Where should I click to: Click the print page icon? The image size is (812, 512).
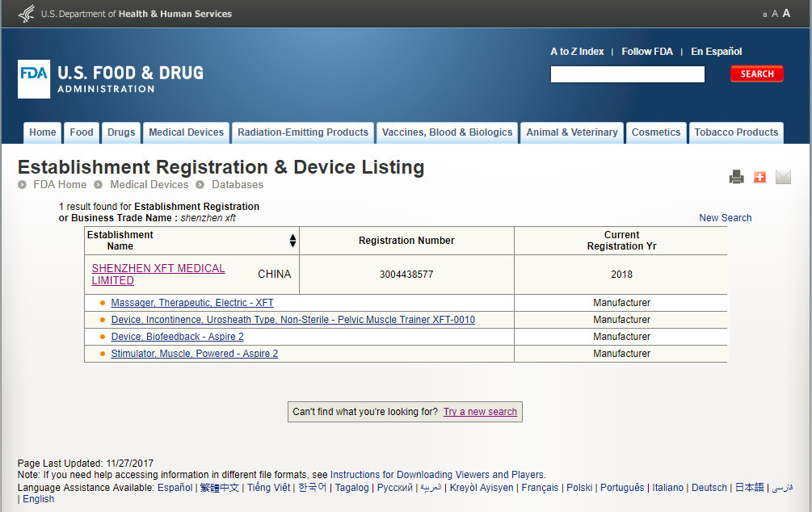coord(736,177)
